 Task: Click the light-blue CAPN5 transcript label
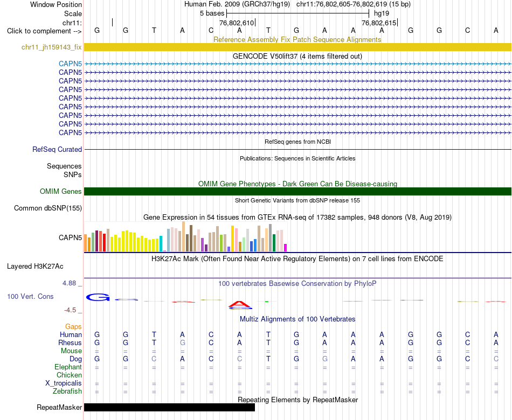tap(70, 64)
